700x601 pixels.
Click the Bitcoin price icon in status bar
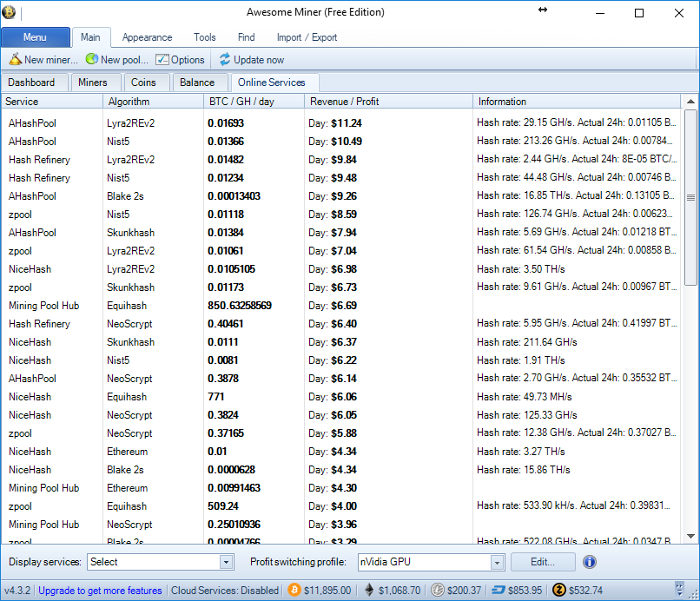294,590
